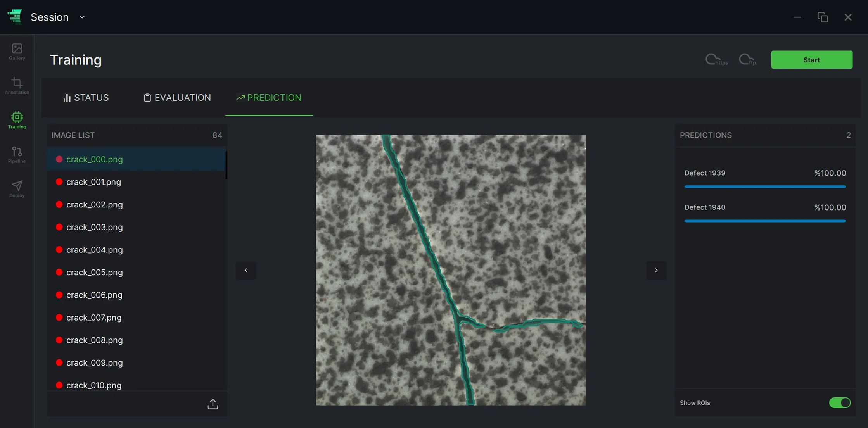
Task: Select the PREDICTION tab
Action: (269, 98)
